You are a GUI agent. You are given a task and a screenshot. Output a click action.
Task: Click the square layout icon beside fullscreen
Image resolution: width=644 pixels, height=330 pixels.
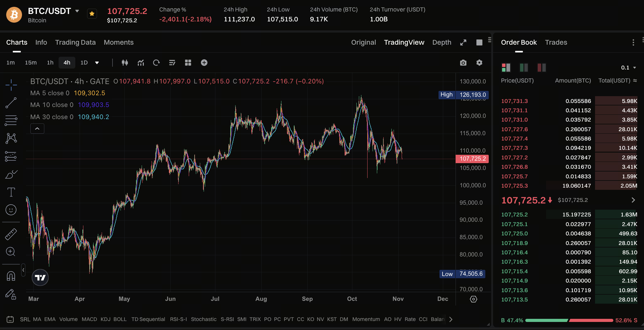pos(479,42)
